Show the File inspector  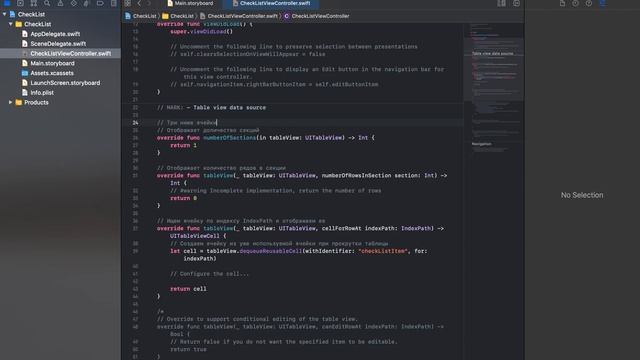(x=562, y=3)
